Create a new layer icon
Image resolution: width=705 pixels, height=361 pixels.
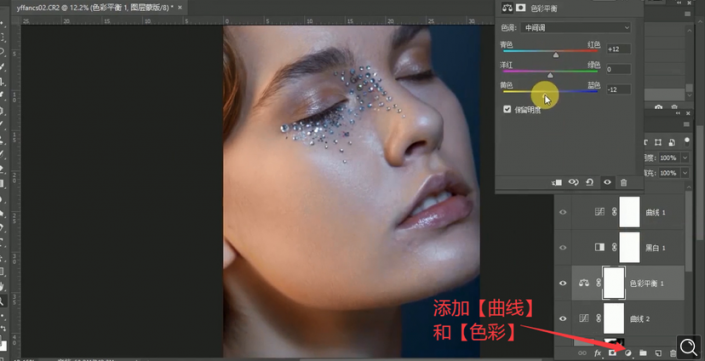[x=658, y=353]
